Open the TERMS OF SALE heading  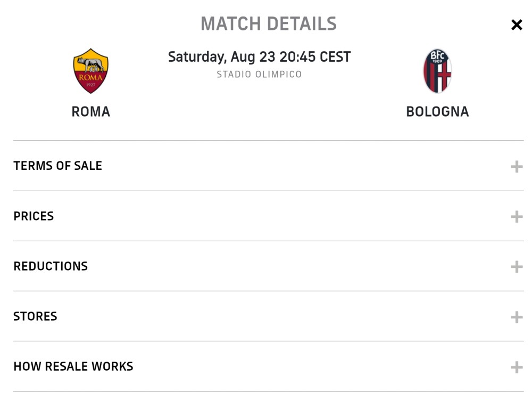pos(57,166)
